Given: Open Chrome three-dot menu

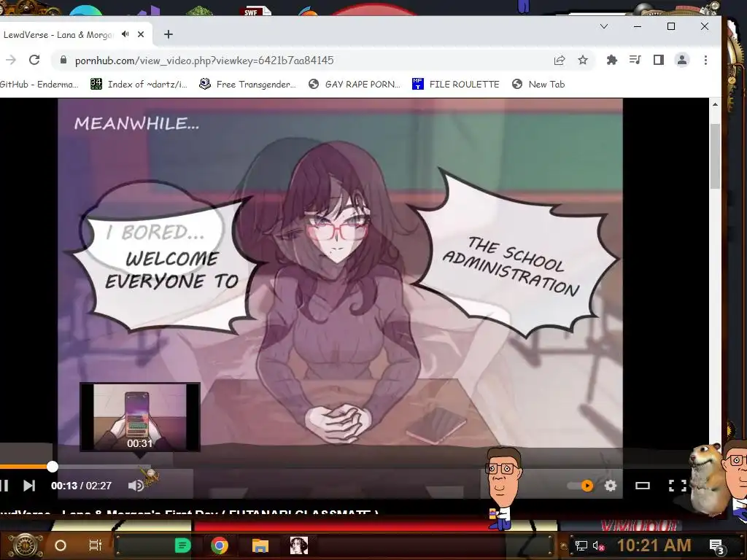Looking at the screenshot, I should [705, 60].
